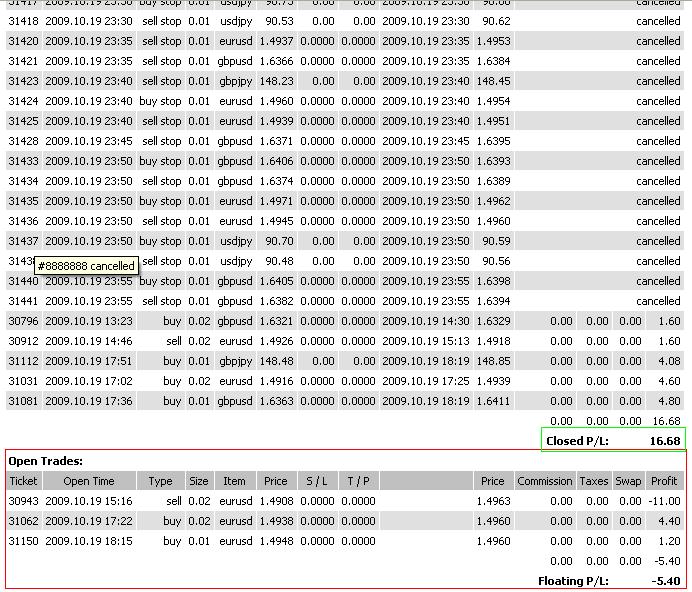Click the Ticket column header in Open Trades
The image size is (692, 592).
click(24, 481)
